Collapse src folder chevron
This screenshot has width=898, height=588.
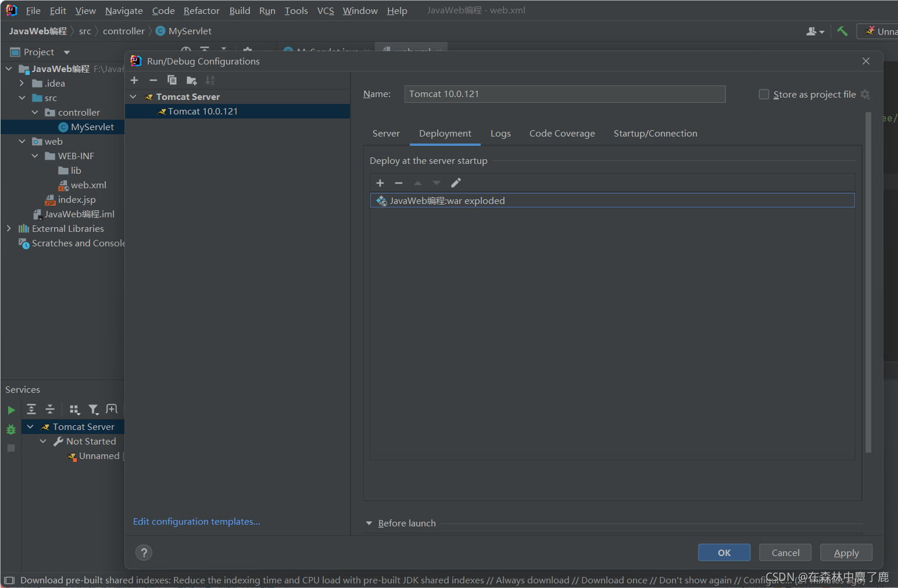coord(22,98)
